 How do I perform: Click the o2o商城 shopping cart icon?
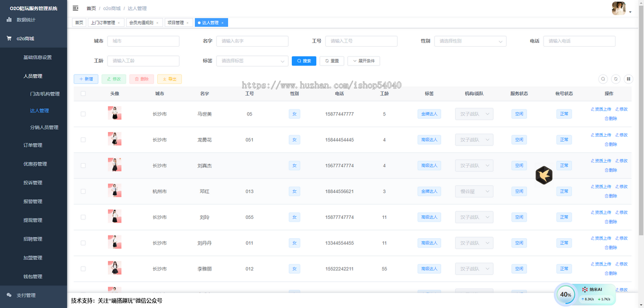coord(9,39)
